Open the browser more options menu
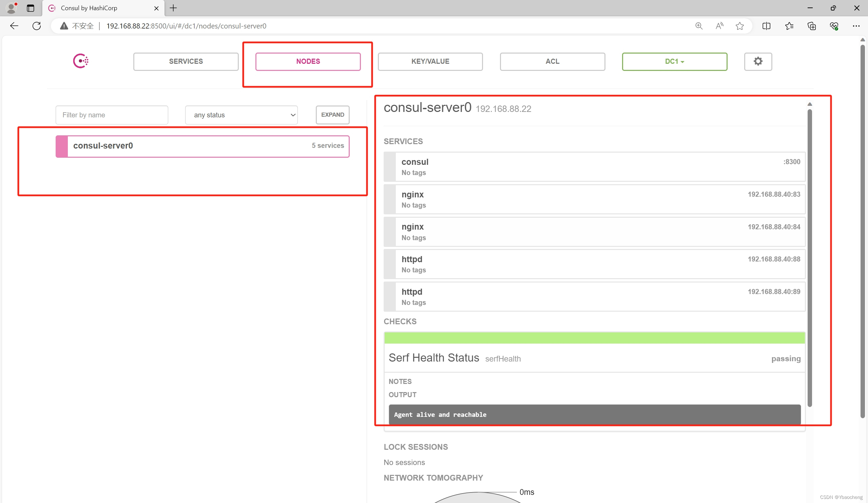Image resolution: width=868 pixels, height=503 pixels. [x=856, y=26]
